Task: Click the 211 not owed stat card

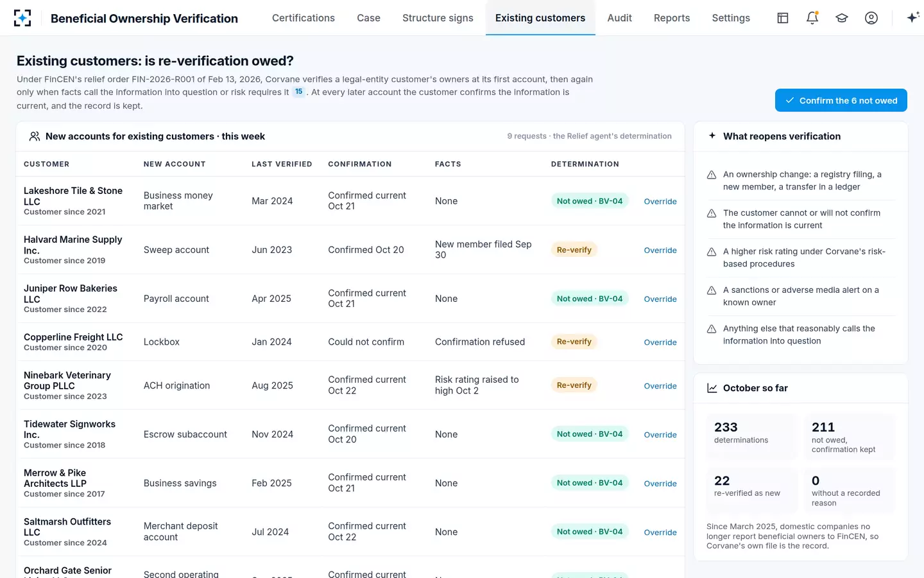Action: 849,437
